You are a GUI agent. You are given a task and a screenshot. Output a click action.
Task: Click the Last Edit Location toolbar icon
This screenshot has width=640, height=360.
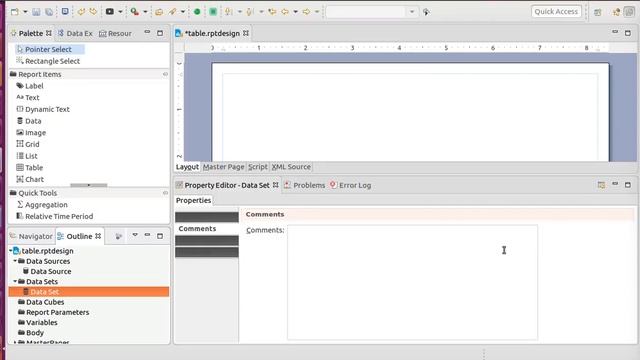pyautogui.click(x=272, y=12)
